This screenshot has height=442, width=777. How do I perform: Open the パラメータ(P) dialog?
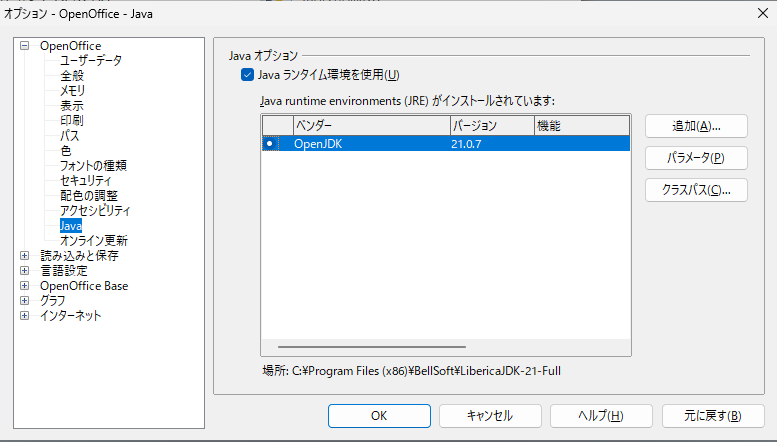tap(696, 158)
